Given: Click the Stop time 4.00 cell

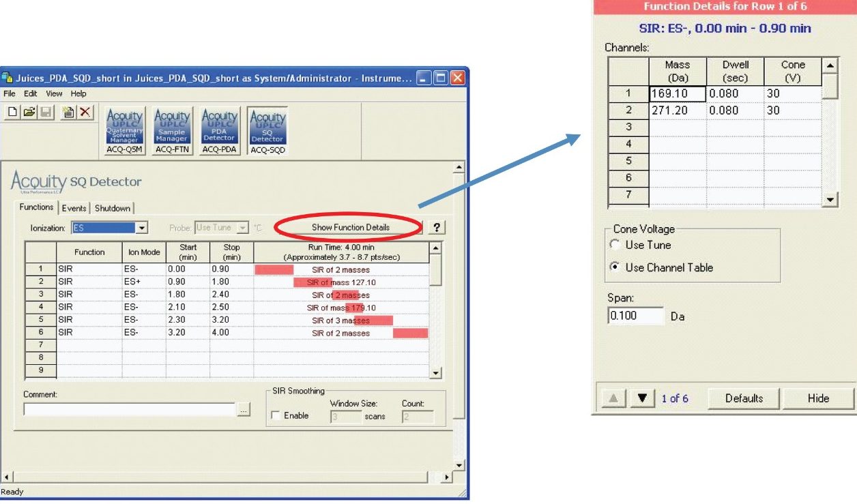Looking at the screenshot, I should (231, 333).
